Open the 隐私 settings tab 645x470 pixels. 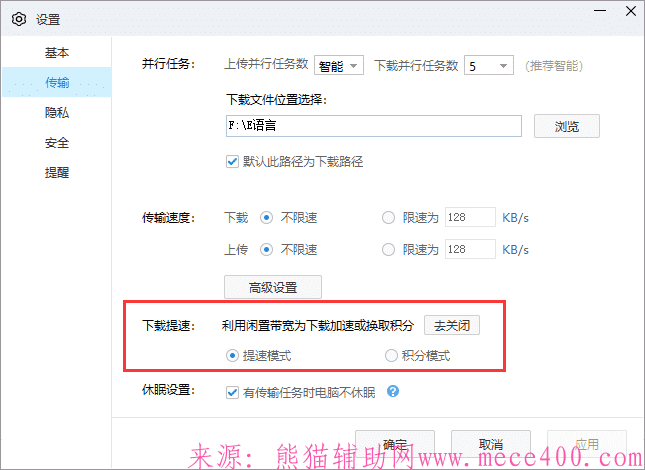[x=57, y=113]
